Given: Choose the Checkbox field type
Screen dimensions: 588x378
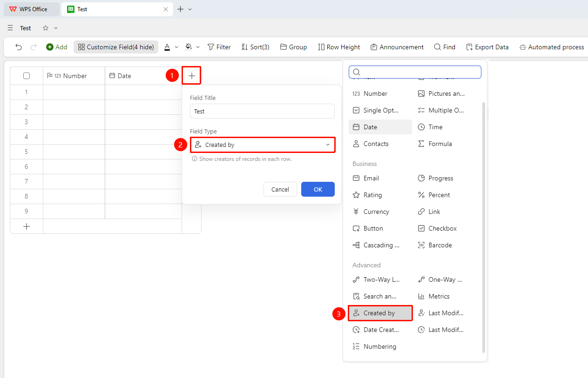Looking at the screenshot, I should 446,228.
